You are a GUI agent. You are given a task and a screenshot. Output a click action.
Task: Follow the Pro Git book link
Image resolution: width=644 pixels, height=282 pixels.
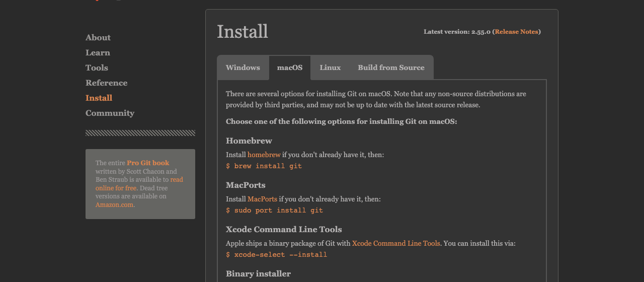coord(148,163)
